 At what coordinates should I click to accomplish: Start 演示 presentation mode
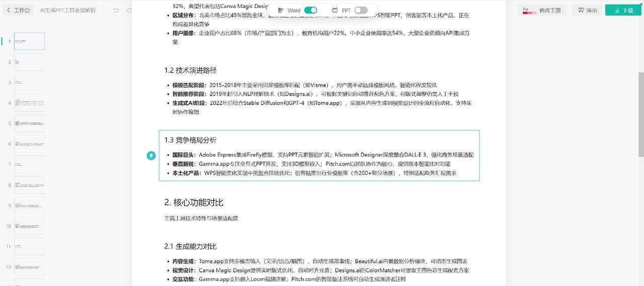pos(587,10)
